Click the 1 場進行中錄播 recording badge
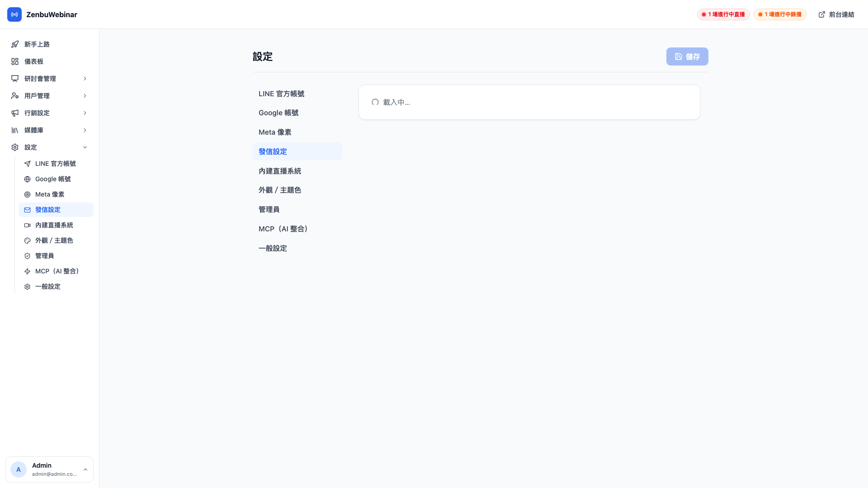This screenshot has height=488, width=868. (780, 14)
